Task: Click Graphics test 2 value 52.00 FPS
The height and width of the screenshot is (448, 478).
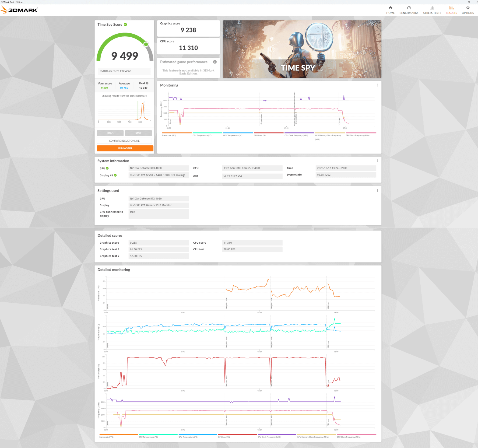Action: click(x=159, y=256)
